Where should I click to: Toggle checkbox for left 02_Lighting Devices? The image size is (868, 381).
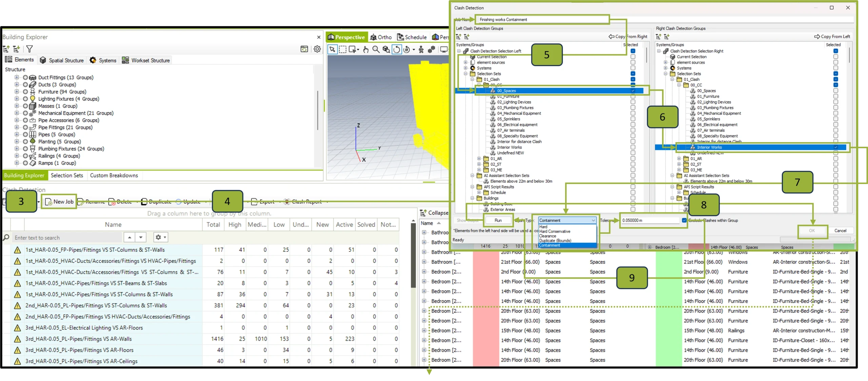click(x=633, y=102)
